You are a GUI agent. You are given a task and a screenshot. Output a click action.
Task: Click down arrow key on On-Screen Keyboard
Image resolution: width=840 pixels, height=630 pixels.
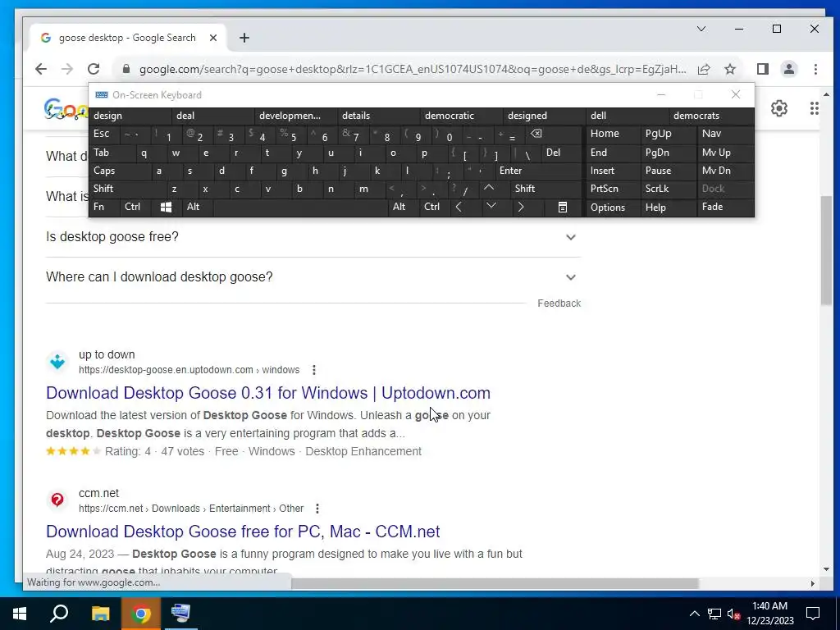click(x=491, y=207)
